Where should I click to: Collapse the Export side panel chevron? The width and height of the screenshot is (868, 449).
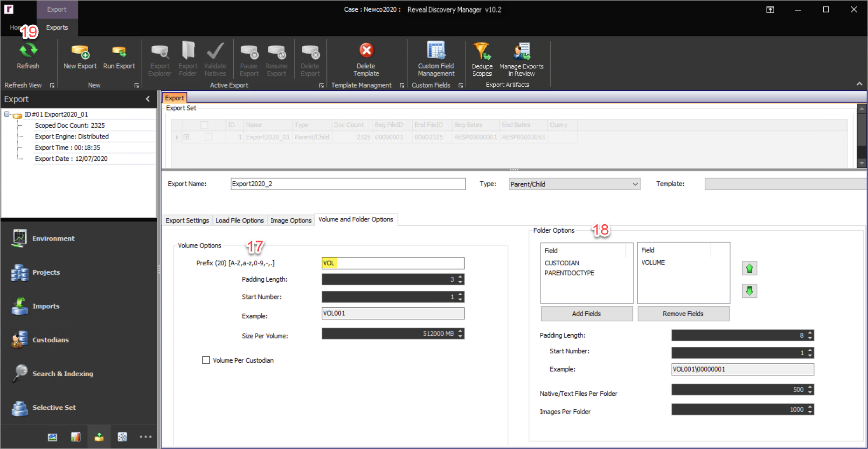click(x=148, y=99)
